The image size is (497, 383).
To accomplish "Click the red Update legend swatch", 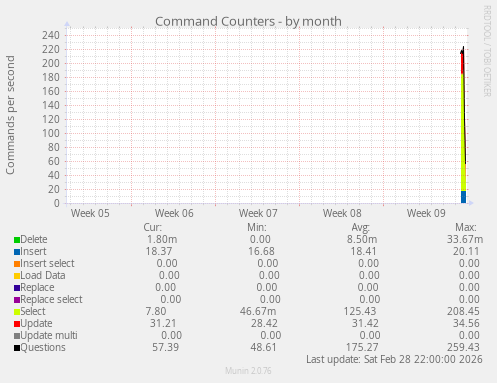I will [17, 324].
